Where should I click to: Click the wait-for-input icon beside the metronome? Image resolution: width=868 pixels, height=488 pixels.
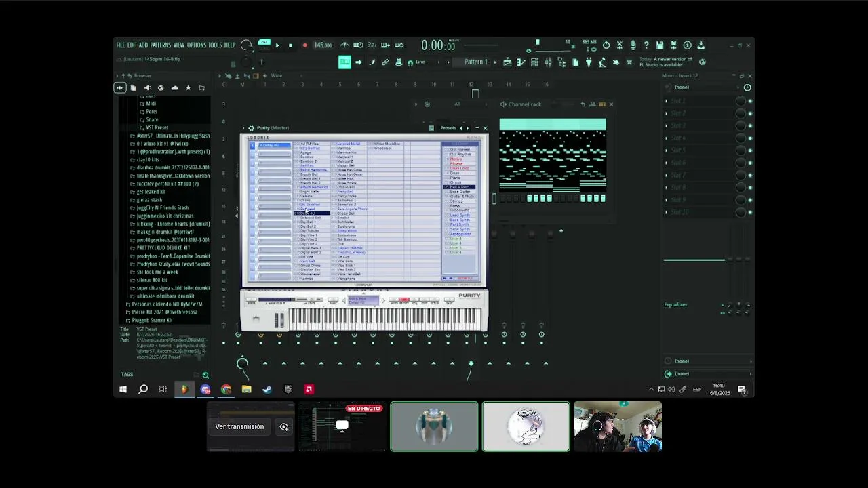358,45
